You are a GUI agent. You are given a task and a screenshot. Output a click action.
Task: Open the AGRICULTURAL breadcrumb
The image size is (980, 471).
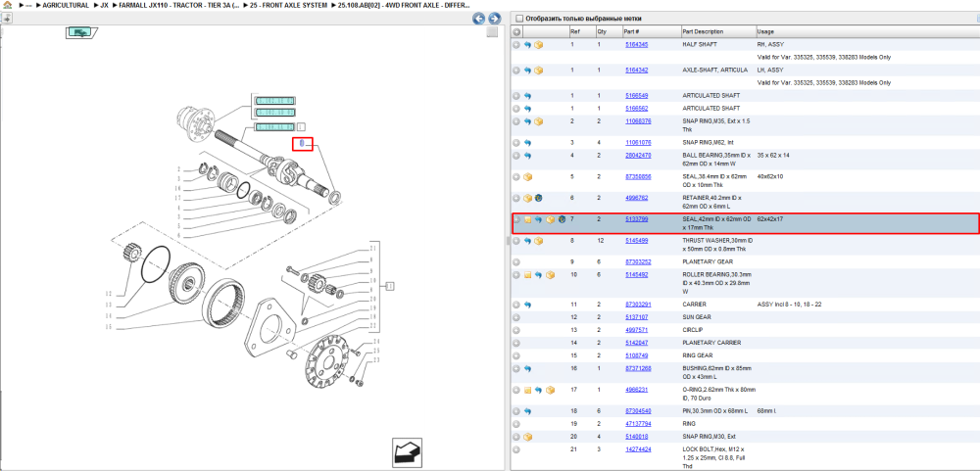click(x=66, y=5)
